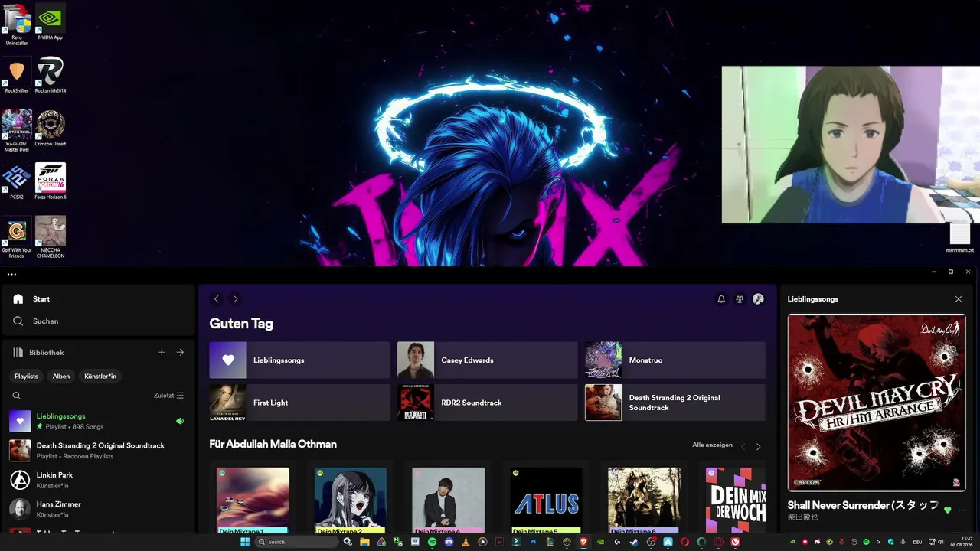Click the Bibliothek library label
This screenshot has height=551, width=980.
tap(46, 353)
